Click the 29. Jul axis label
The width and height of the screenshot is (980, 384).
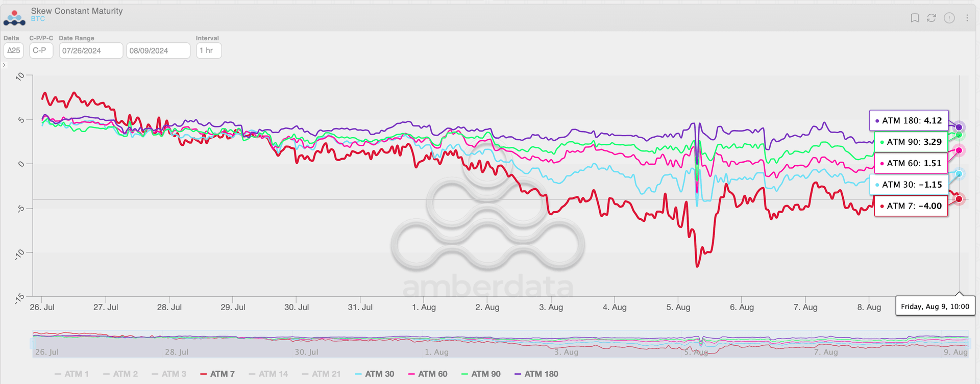point(233,307)
